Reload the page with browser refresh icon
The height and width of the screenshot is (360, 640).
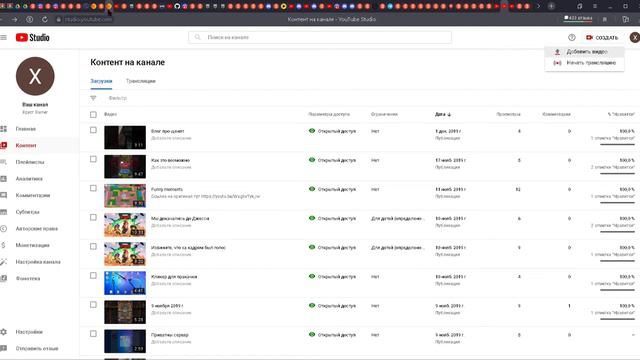tap(44, 19)
